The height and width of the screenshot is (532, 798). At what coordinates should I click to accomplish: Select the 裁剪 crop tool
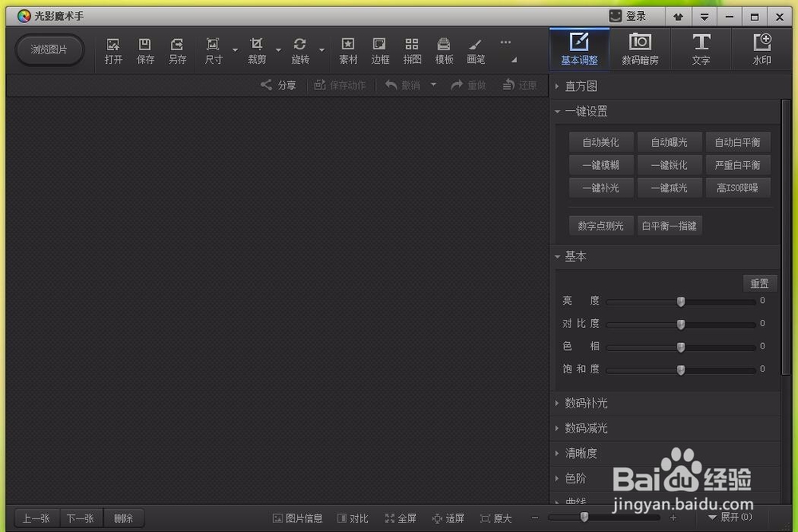[256, 51]
